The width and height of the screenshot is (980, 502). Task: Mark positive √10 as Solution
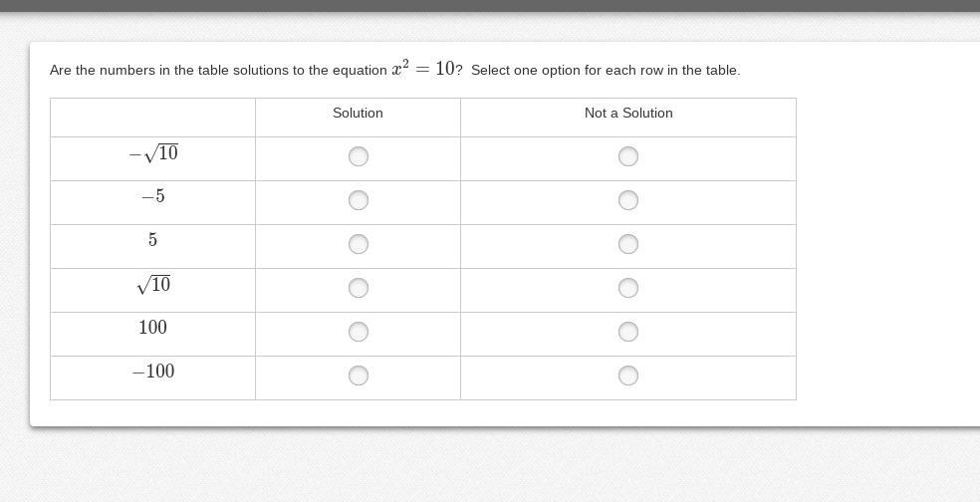click(359, 288)
